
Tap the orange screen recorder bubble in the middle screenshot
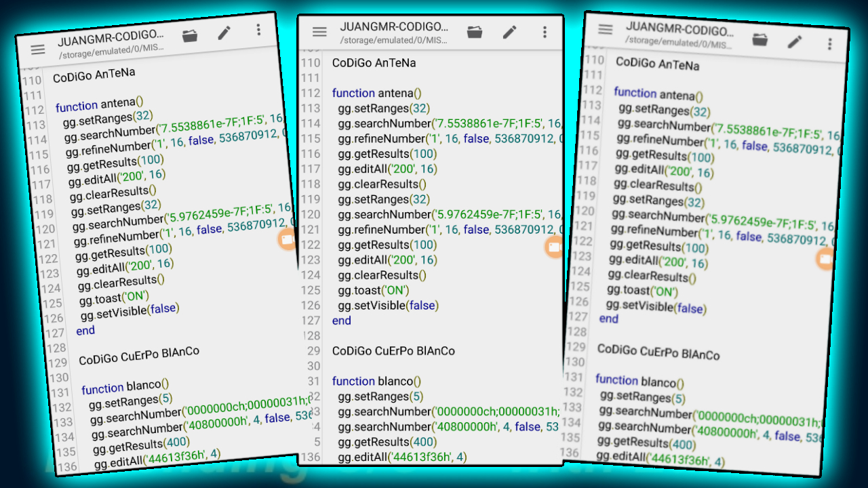[x=553, y=248]
